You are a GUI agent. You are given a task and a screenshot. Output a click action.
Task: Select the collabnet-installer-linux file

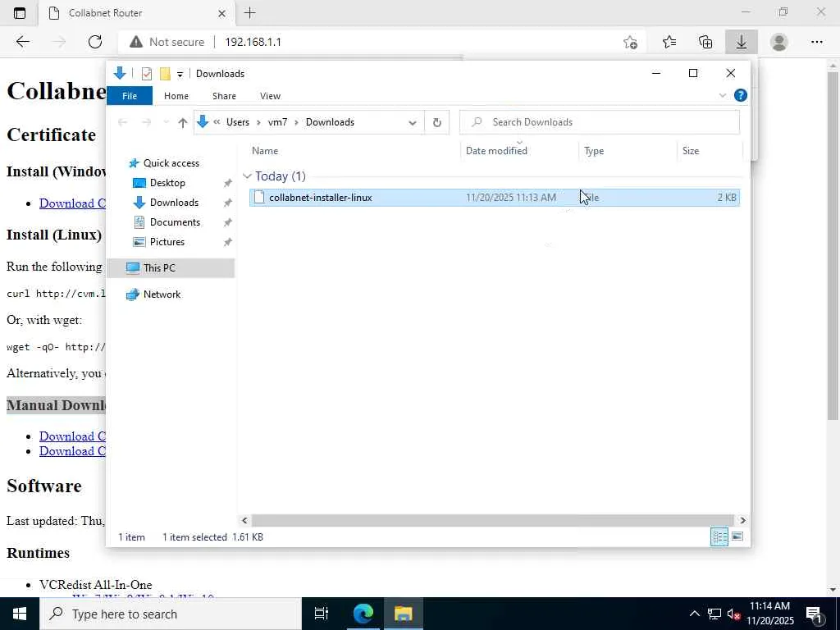pos(494,198)
